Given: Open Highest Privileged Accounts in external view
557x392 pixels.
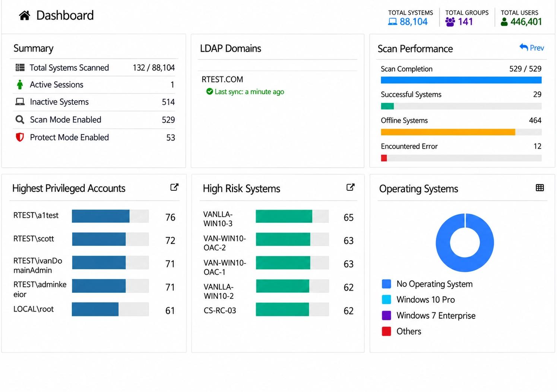Looking at the screenshot, I should 174,187.
